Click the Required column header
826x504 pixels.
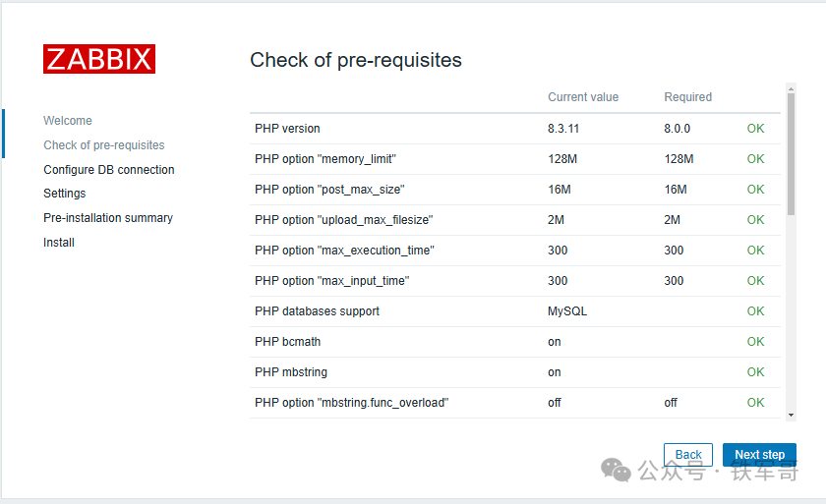coord(688,97)
